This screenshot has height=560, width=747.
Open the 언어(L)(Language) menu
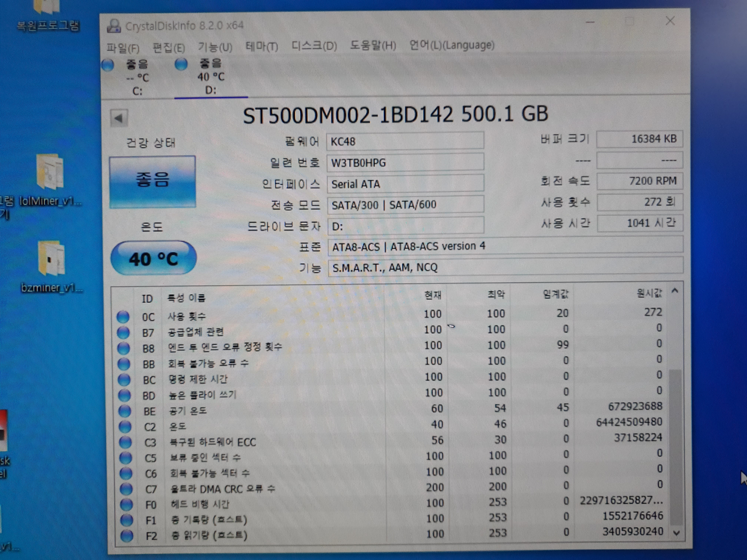tap(451, 45)
